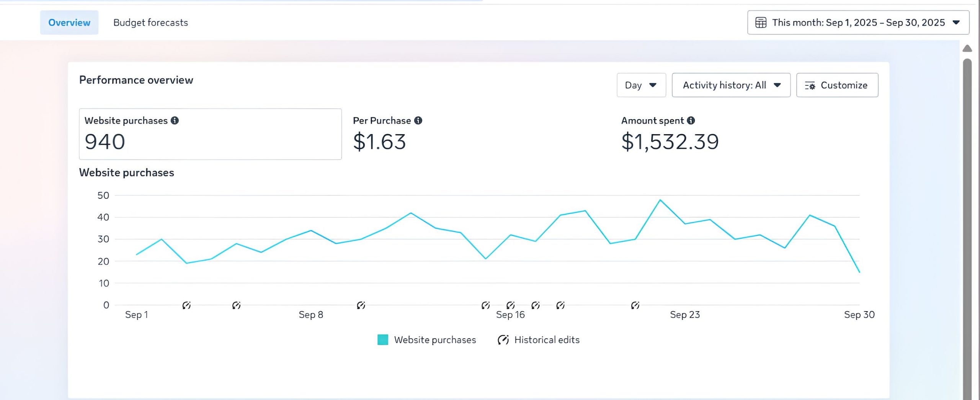980x400 pixels.
Task: Click the scrollbar up arrow
Action: [967, 49]
